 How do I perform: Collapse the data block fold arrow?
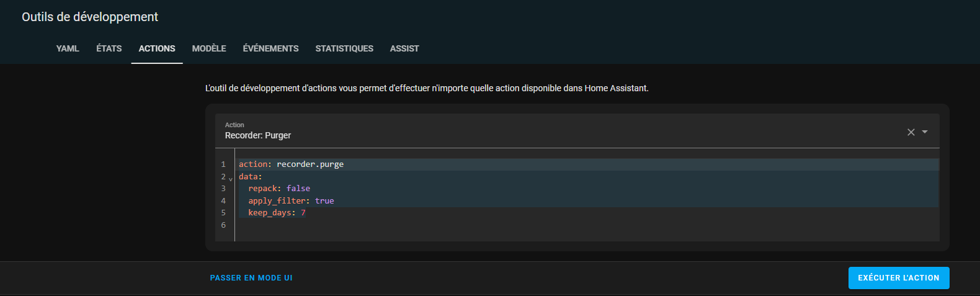point(231,179)
